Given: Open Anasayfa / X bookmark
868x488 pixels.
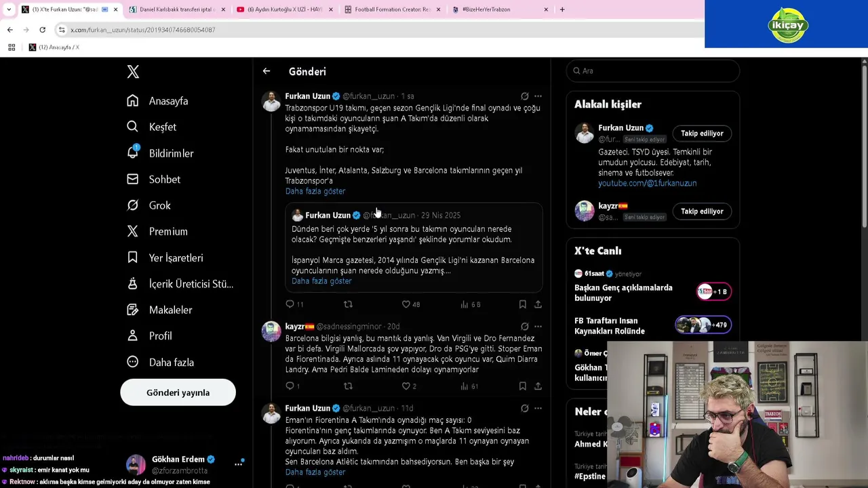Looking at the screenshot, I should point(54,47).
